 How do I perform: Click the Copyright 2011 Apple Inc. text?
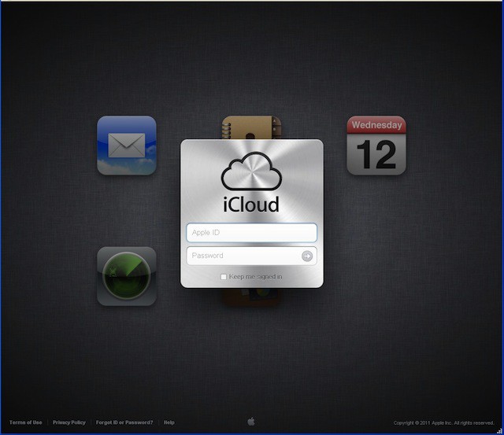(443, 422)
